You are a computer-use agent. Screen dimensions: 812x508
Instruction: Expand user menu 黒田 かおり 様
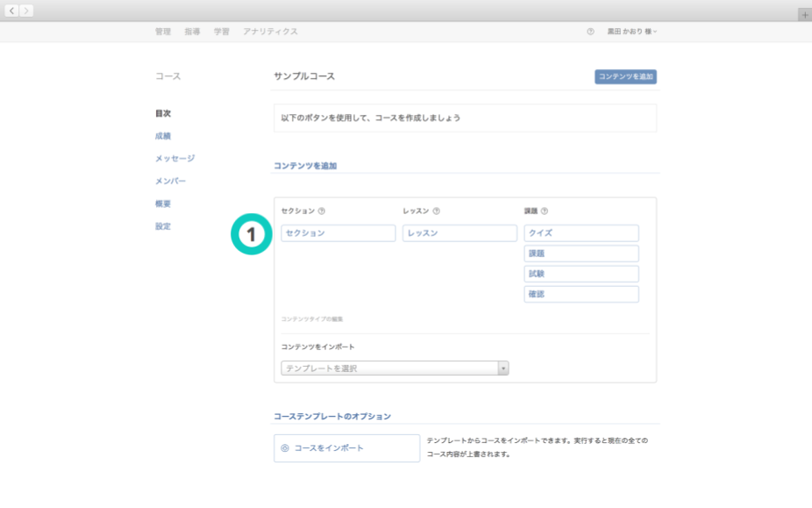[x=631, y=32]
